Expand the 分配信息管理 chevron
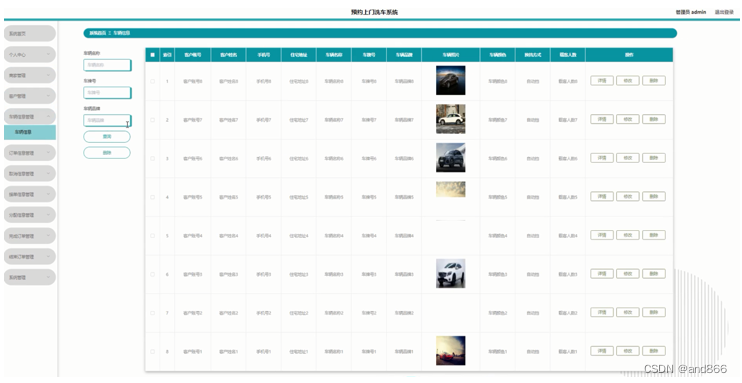 (48, 215)
